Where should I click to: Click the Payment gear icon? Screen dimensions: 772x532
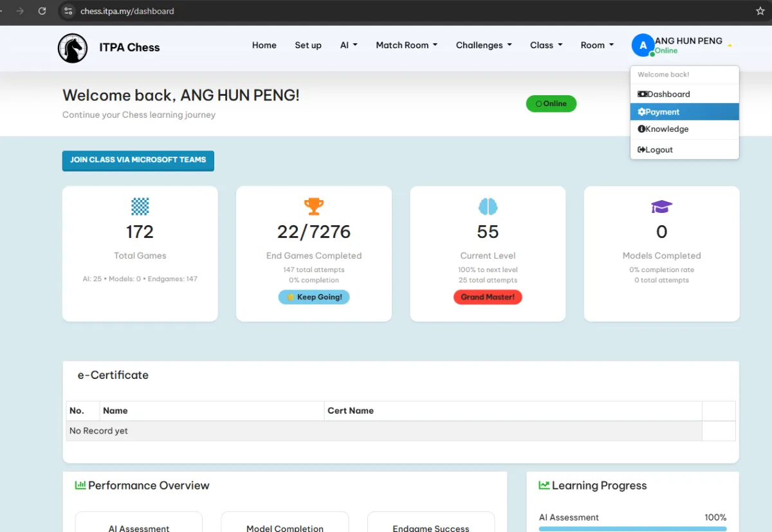pos(641,112)
